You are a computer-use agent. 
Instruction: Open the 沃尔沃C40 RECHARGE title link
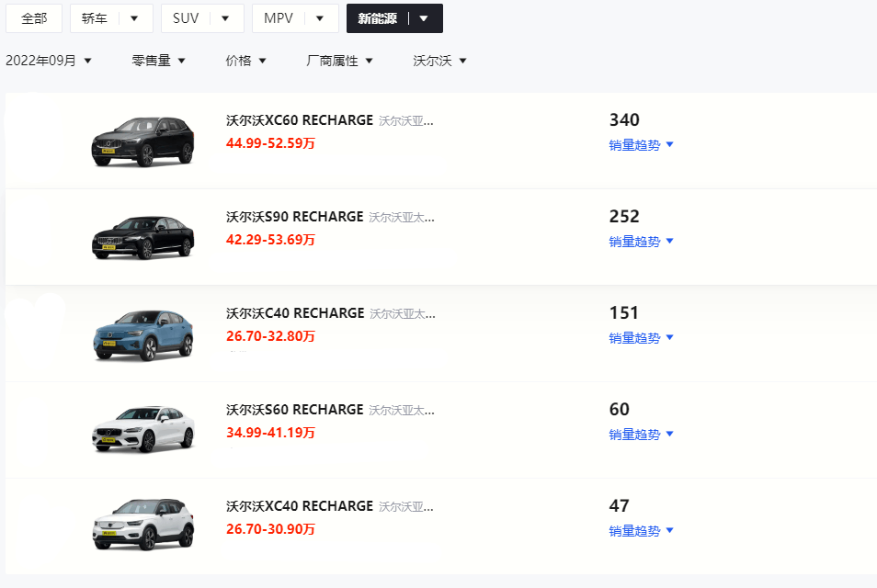pos(295,313)
